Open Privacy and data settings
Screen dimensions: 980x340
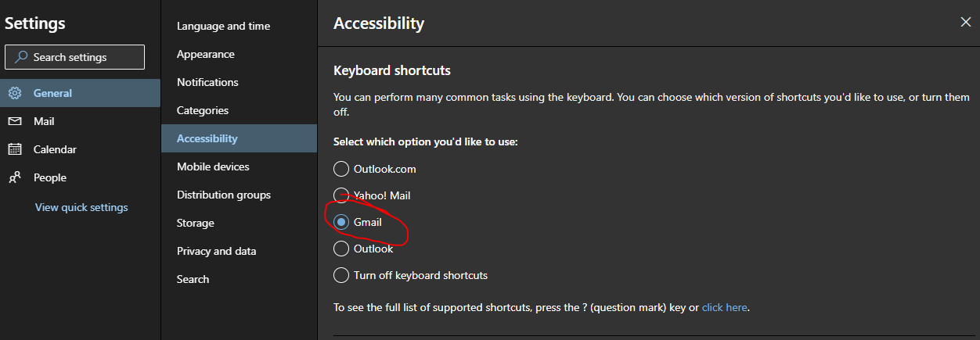[216, 251]
